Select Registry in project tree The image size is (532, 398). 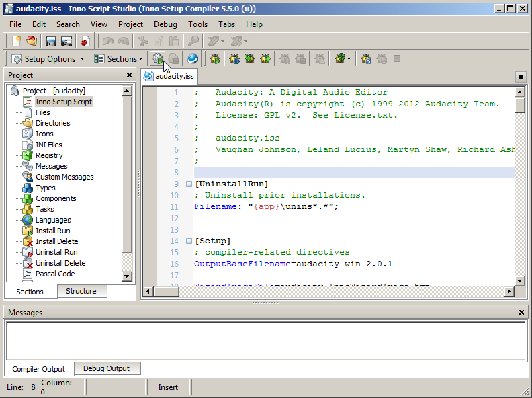click(49, 155)
